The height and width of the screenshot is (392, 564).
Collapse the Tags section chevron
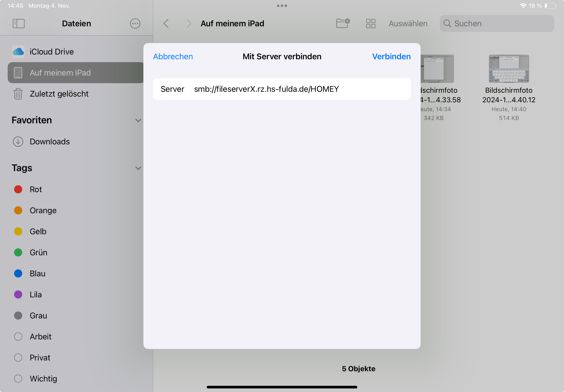tap(138, 168)
